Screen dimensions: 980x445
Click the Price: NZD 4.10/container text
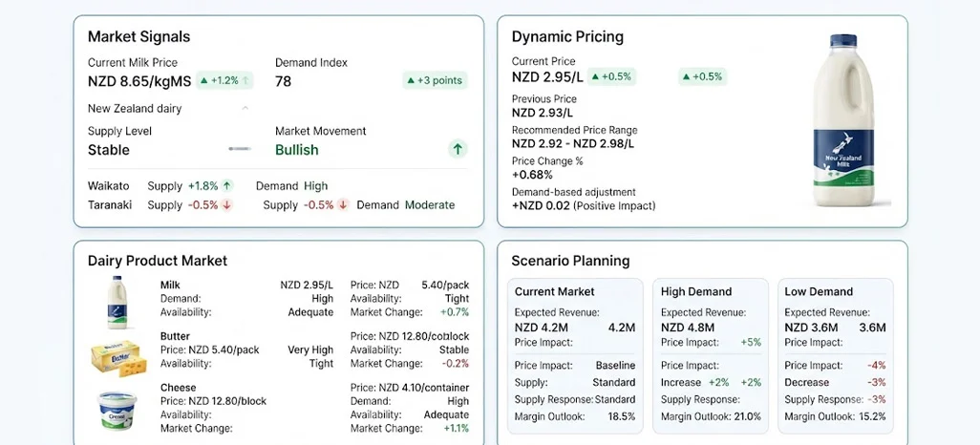coord(410,388)
